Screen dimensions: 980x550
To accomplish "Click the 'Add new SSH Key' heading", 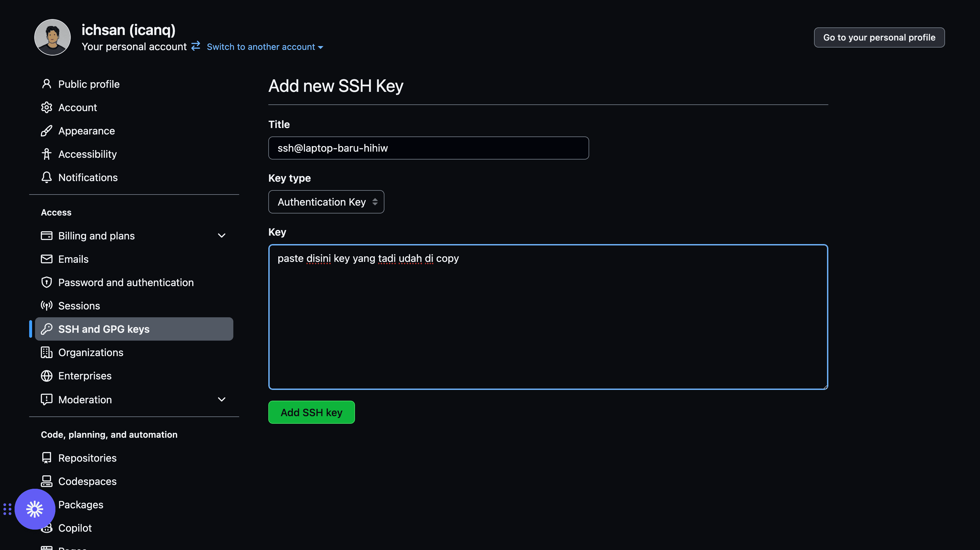I will [x=335, y=86].
